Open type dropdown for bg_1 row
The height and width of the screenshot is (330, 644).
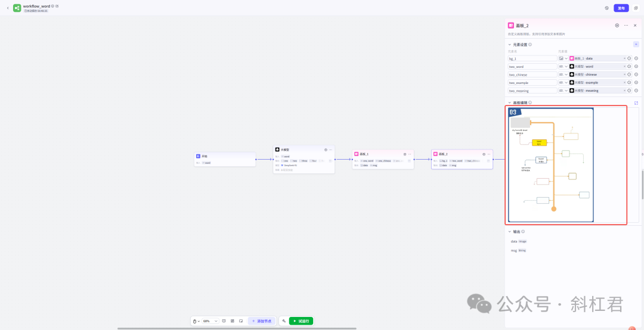point(563,58)
